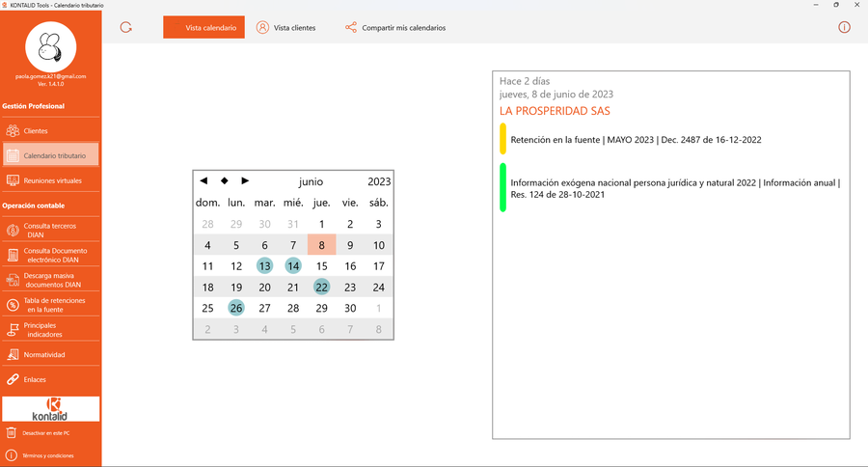Click the Enlaces chain link icon
The width and height of the screenshot is (868, 467).
click(13, 379)
